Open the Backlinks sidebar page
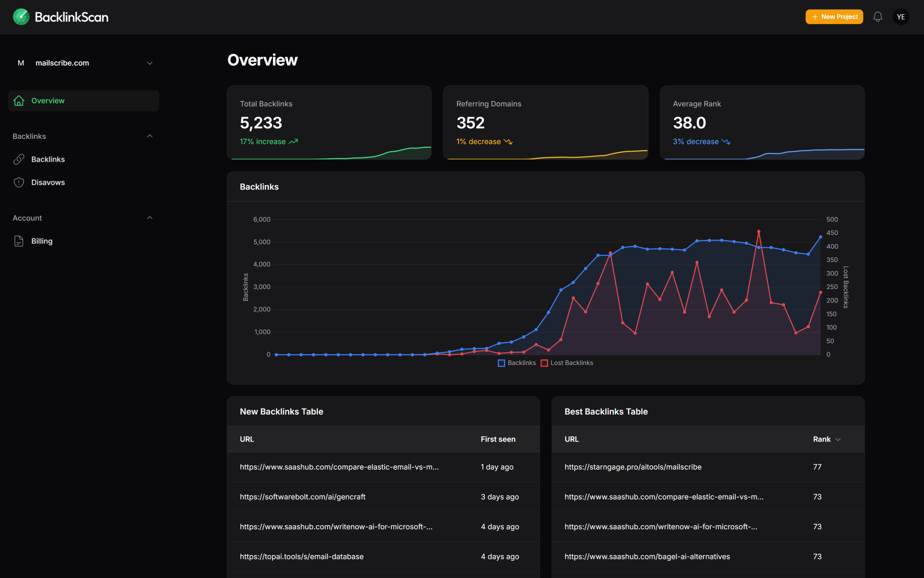The image size is (924, 578). tap(84, 160)
